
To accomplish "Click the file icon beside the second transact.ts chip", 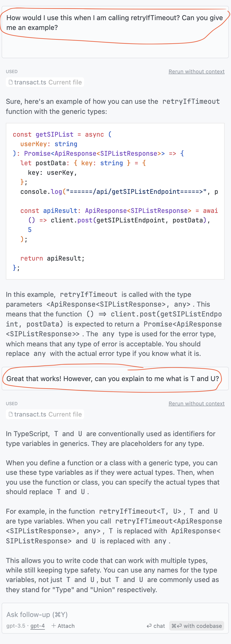I will [11, 414].
